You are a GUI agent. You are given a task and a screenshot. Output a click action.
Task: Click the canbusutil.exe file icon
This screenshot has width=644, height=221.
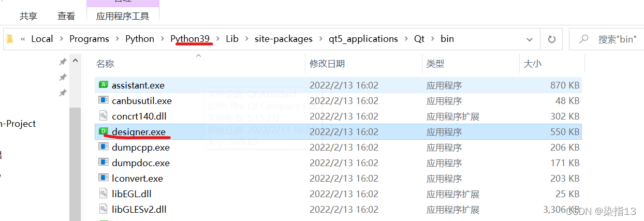(x=104, y=100)
